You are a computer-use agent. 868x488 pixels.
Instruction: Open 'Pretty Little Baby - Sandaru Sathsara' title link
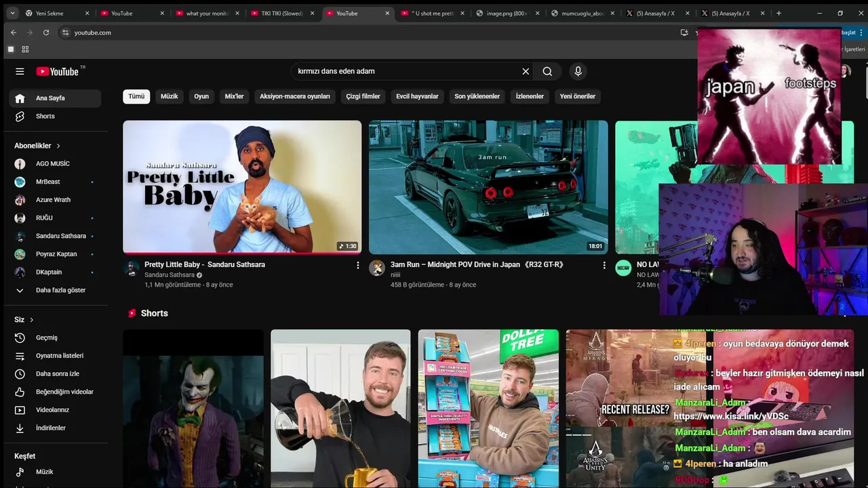205,264
